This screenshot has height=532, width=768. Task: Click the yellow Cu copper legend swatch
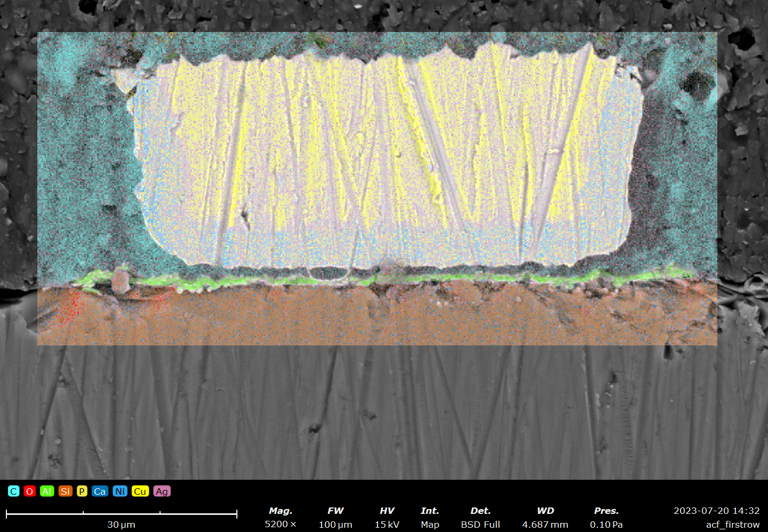coord(140,491)
